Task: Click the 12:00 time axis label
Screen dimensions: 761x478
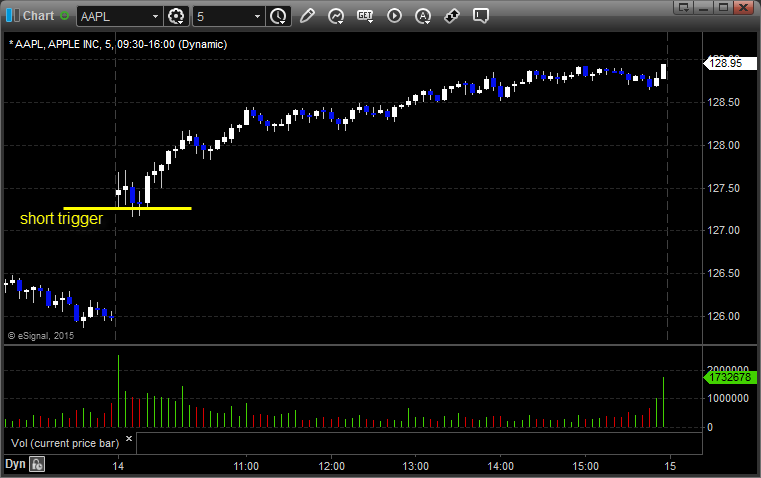Action: tap(331, 466)
